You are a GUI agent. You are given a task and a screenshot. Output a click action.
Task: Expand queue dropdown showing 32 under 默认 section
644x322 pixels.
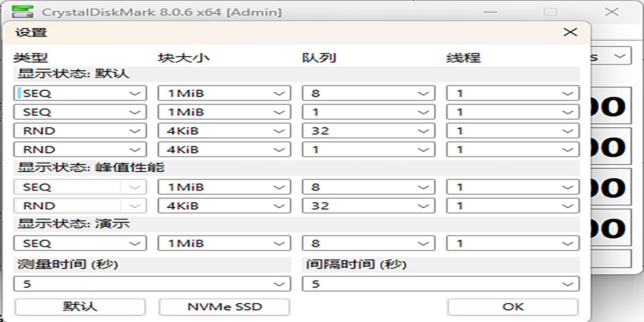pos(368,131)
